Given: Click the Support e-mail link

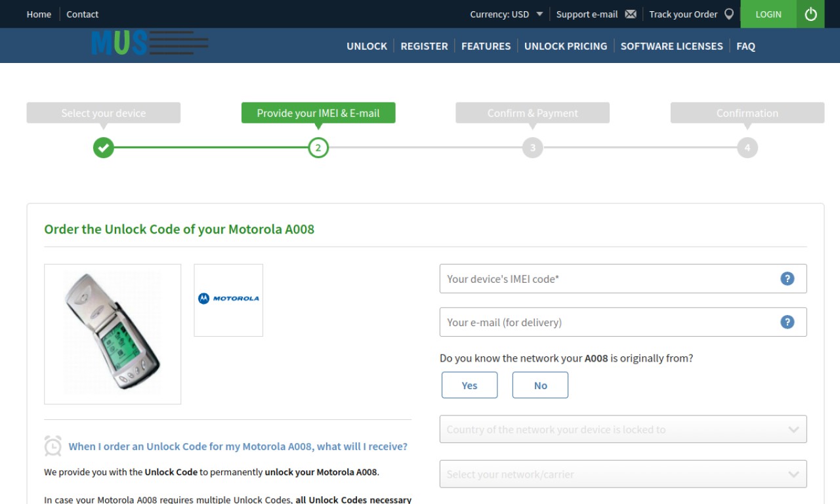Looking at the screenshot, I should point(587,14).
